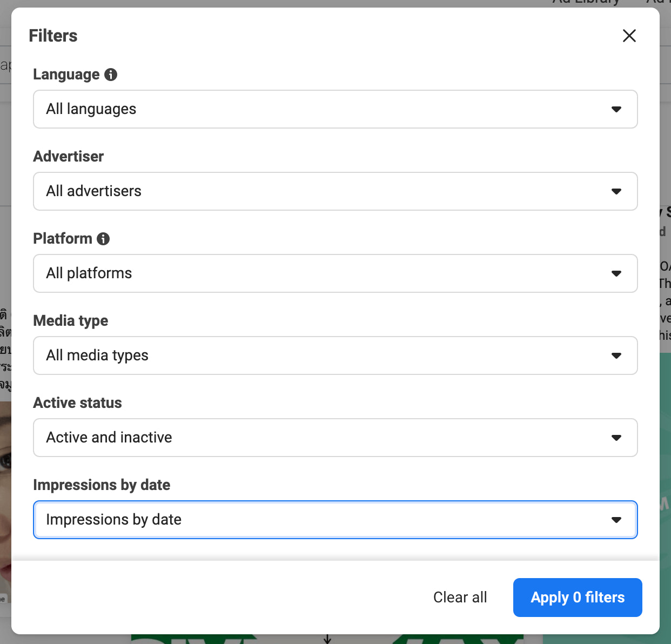
Task: Close the Filters dialog with X
Action: [x=629, y=36]
